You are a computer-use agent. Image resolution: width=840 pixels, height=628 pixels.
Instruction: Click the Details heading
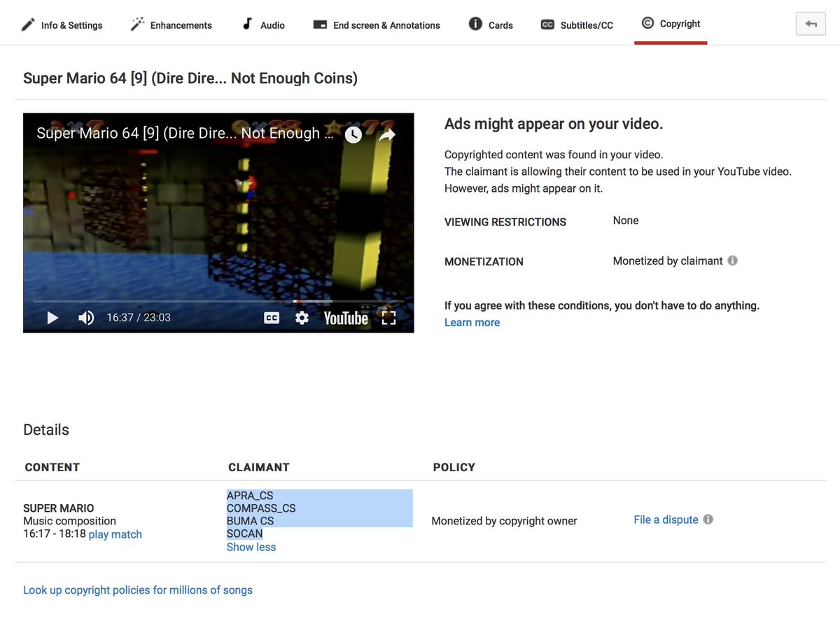(x=46, y=430)
